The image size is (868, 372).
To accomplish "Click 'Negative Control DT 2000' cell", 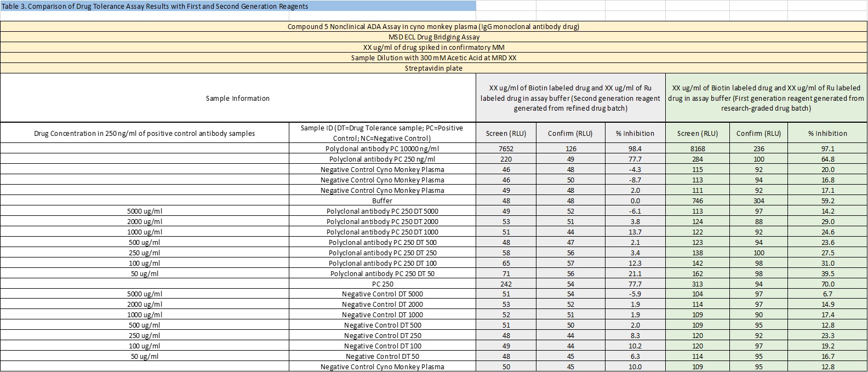I will 382,305.
